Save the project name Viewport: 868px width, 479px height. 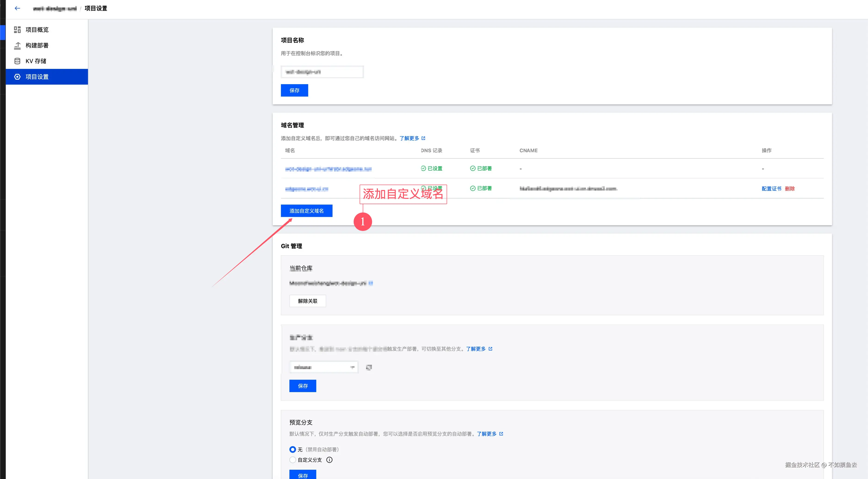pos(294,90)
